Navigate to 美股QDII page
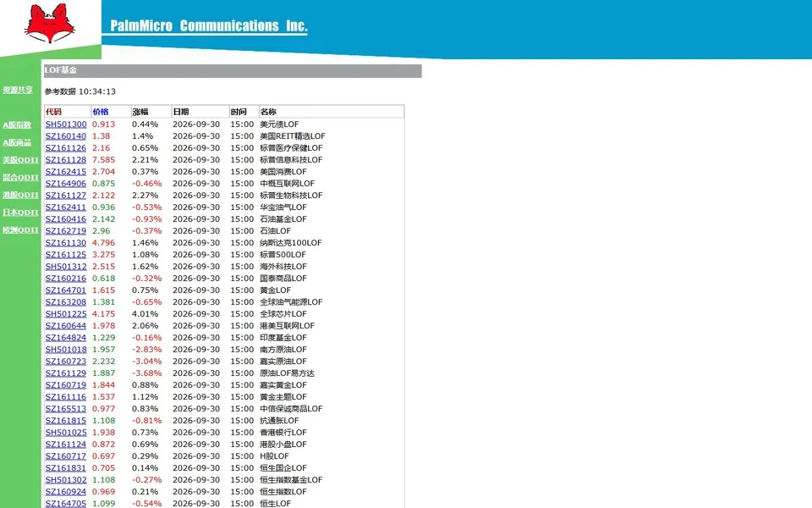This screenshot has width=812, height=508. point(20,160)
